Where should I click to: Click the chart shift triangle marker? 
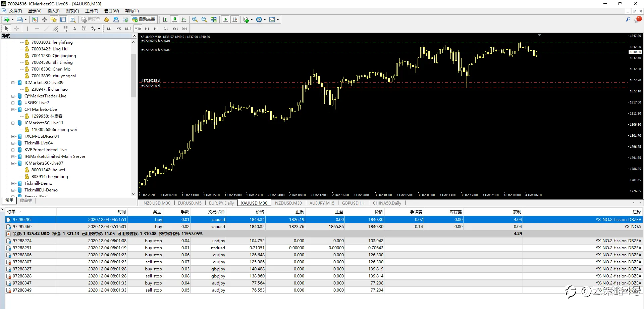539,35
